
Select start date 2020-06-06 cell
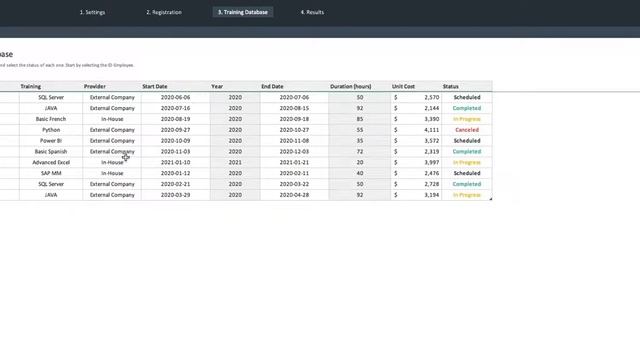point(176,98)
